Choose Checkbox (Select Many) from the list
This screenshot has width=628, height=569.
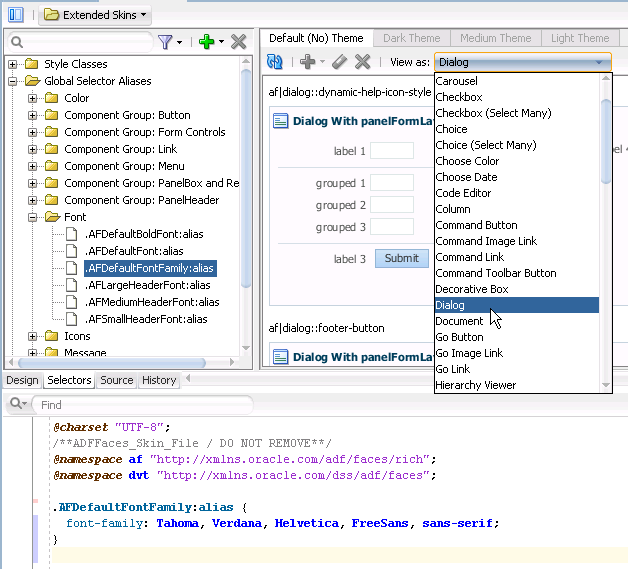[517, 113]
